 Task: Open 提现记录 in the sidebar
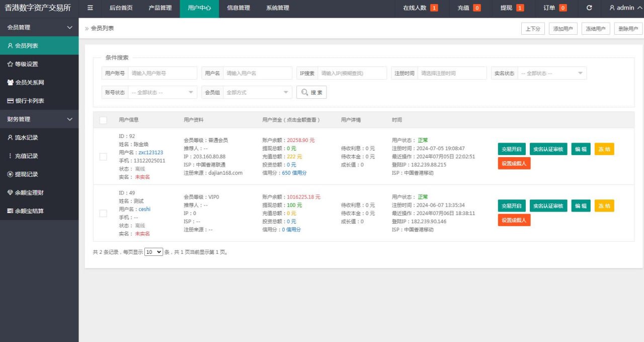26,174
